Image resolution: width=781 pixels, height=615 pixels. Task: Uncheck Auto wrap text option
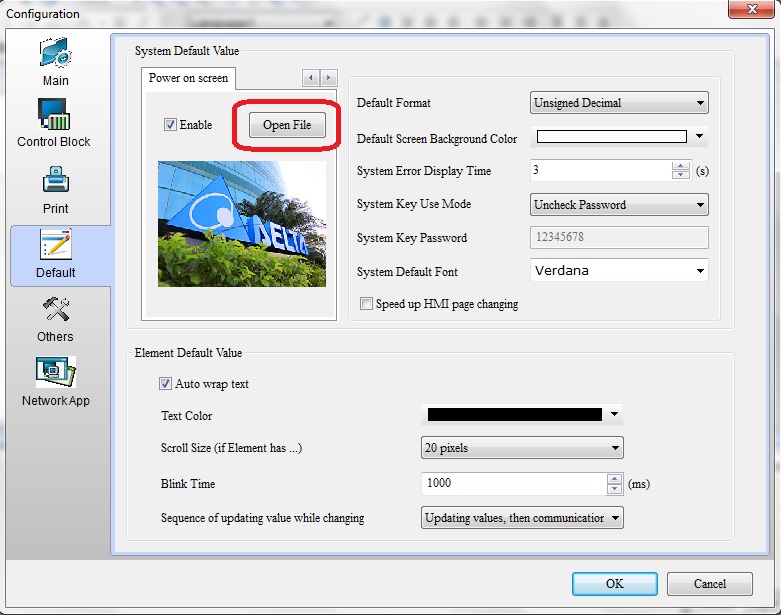(x=166, y=384)
